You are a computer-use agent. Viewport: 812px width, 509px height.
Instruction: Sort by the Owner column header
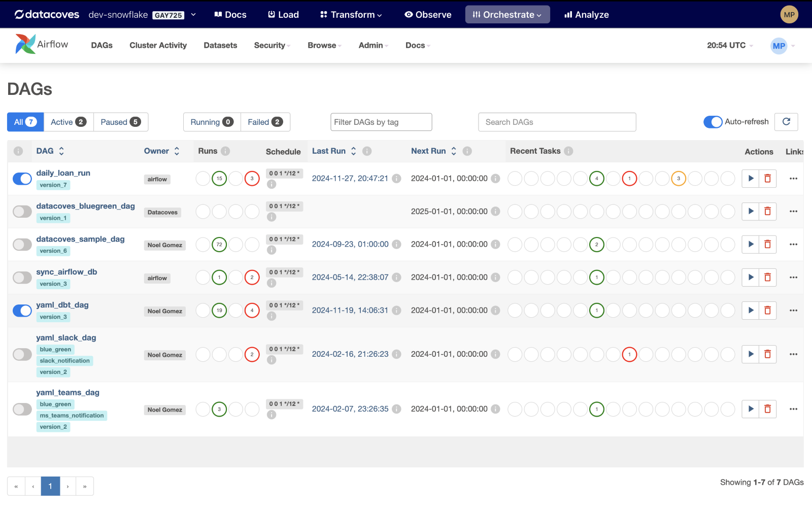(x=162, y=151)
